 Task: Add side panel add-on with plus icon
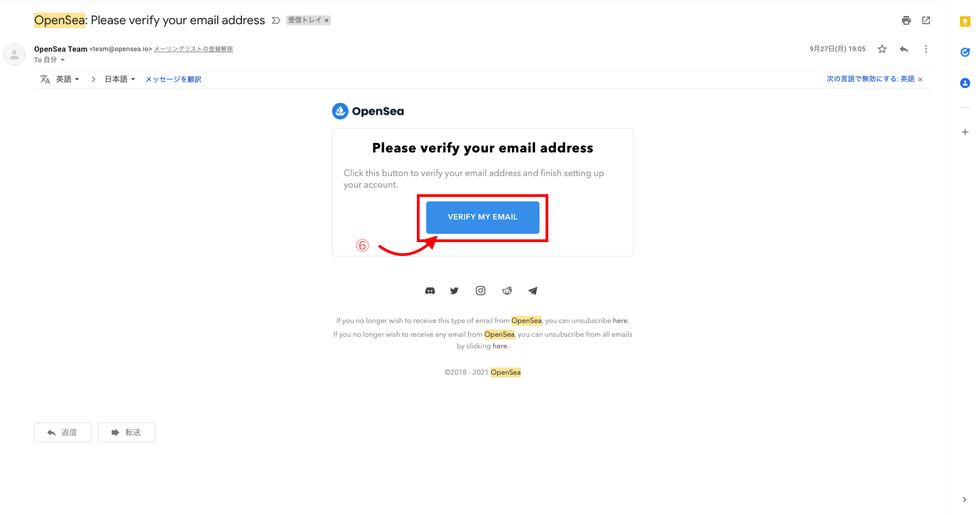coord(965,132)
